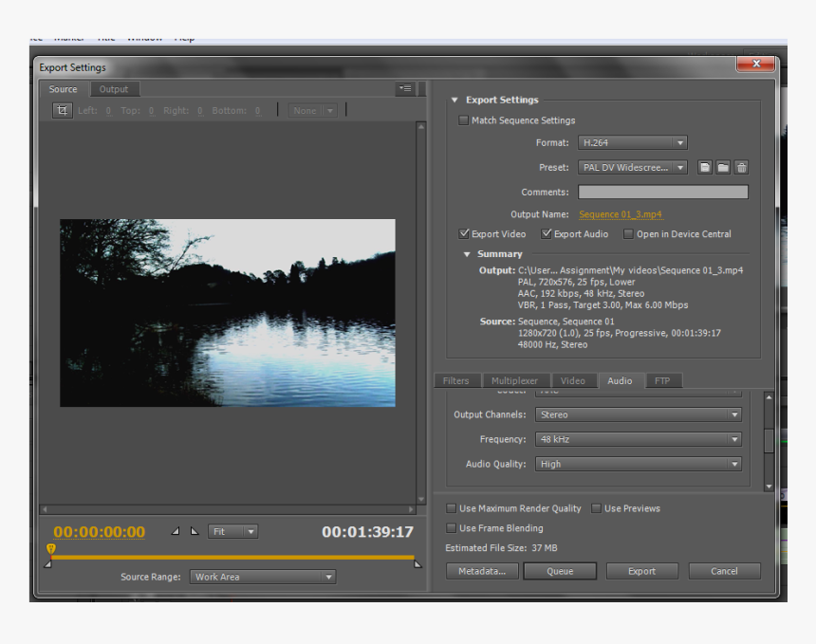Set the Out point at current time
This screenshot has width=816, height=644.
click(195, 531)
